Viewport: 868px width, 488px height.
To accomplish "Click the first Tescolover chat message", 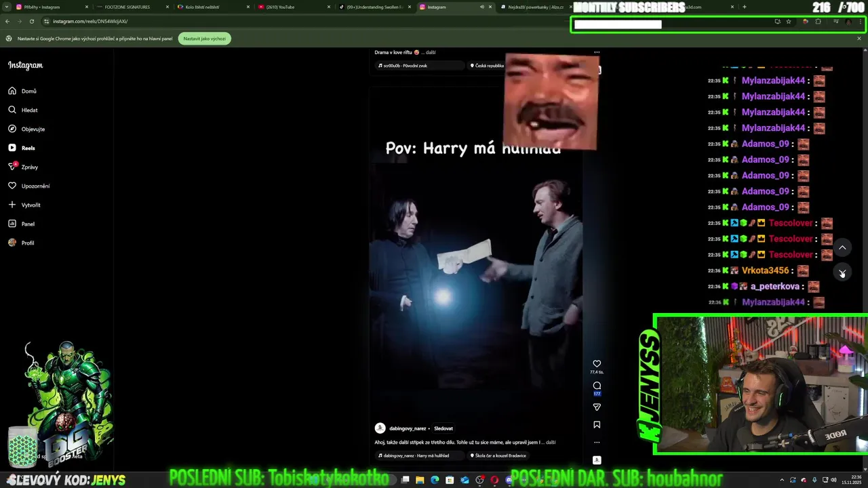I will (x=770, y=223).
